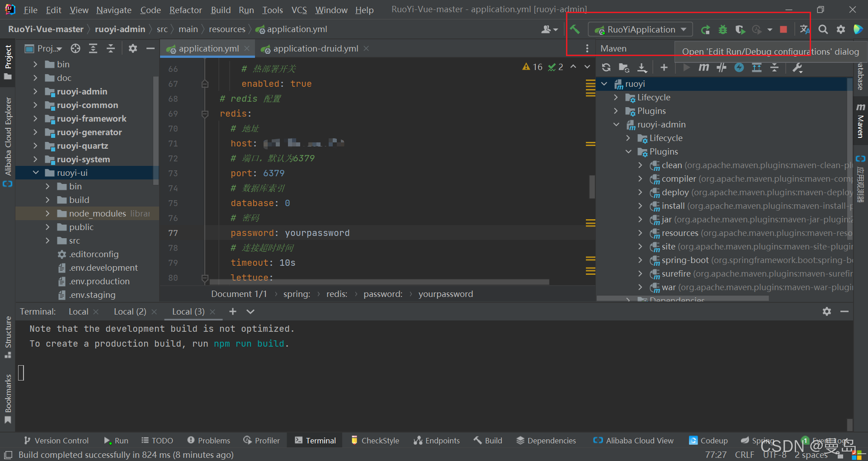
Task: Expand the spring-boot Maven plugin node
Action: point(640,260)
